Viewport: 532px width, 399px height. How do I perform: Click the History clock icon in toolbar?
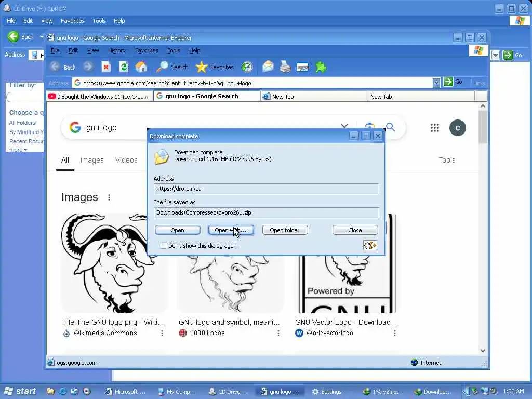tap(247, 67)
